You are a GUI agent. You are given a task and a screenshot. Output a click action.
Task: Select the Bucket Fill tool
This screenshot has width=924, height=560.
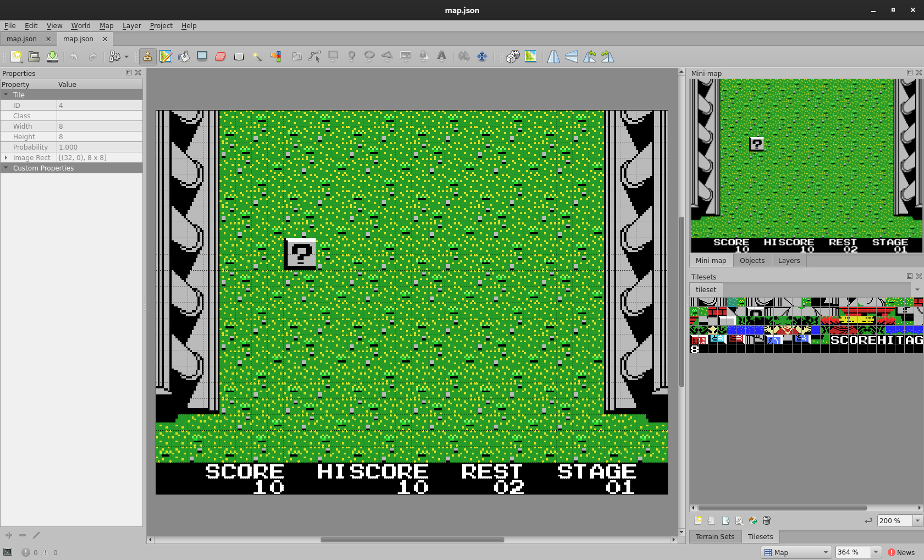pos(184,56)
